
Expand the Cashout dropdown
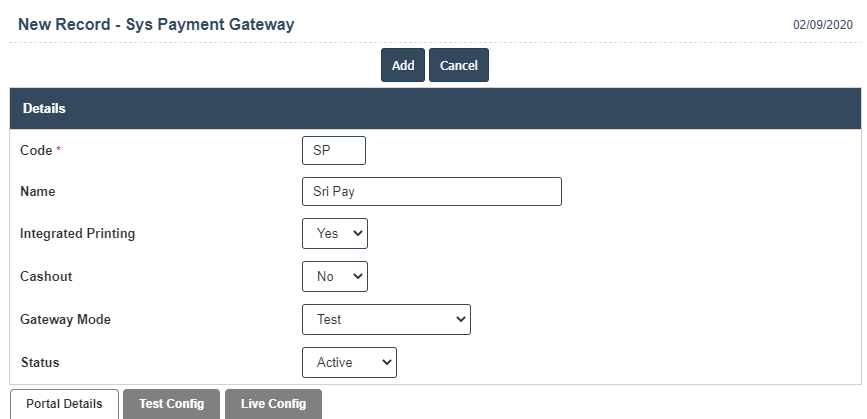pyautogui.click(x=335, y=276)
